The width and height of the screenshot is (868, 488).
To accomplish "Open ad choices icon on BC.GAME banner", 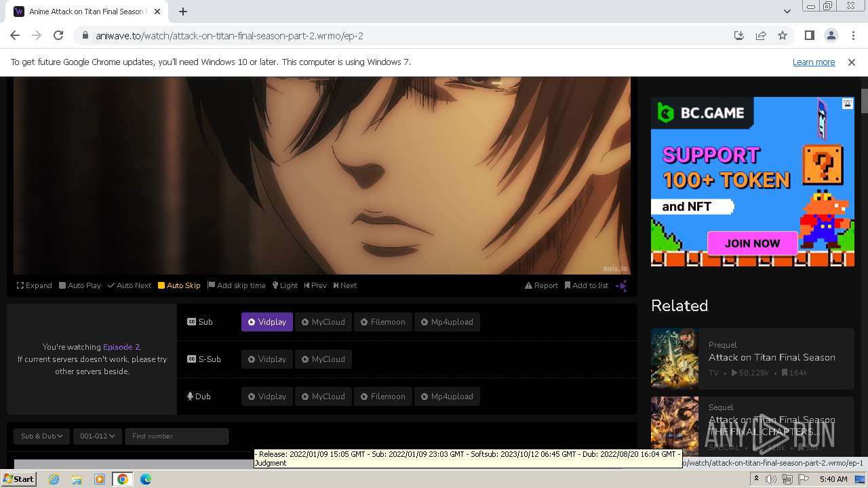I will 848,104.
